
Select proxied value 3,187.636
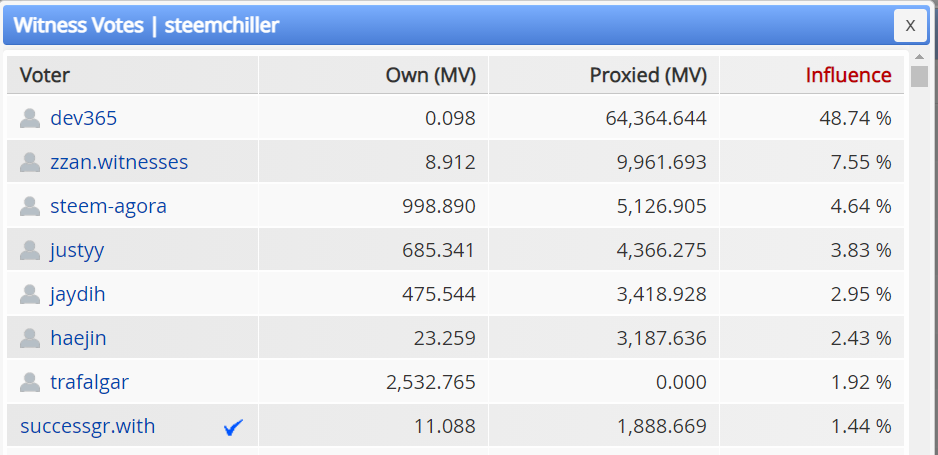(662, 338)
